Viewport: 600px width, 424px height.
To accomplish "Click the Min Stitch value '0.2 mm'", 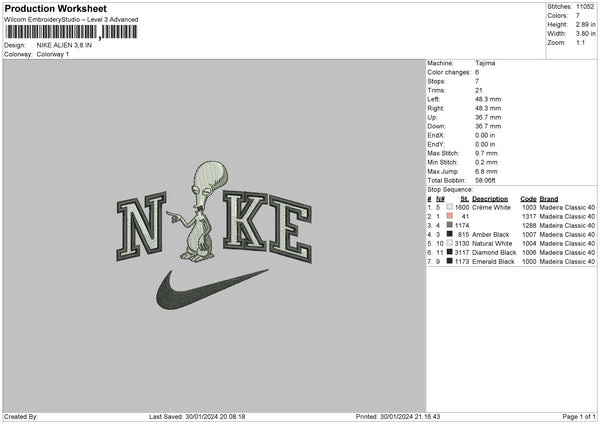I will 486,162.
